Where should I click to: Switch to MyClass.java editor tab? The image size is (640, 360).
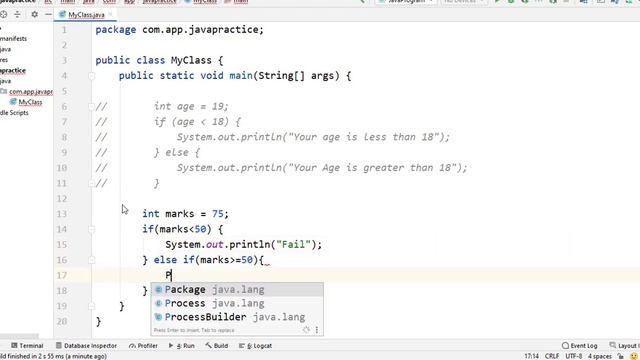86,15
